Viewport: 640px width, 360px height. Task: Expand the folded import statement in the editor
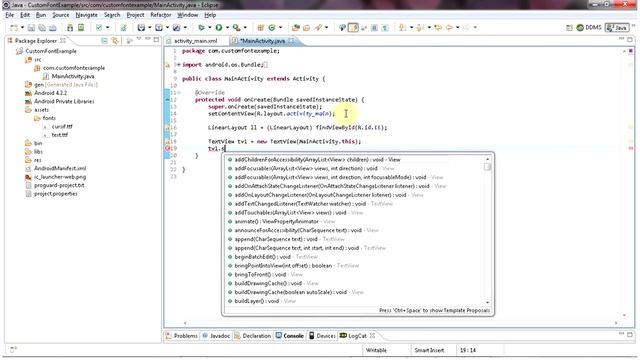click(179, 65)
